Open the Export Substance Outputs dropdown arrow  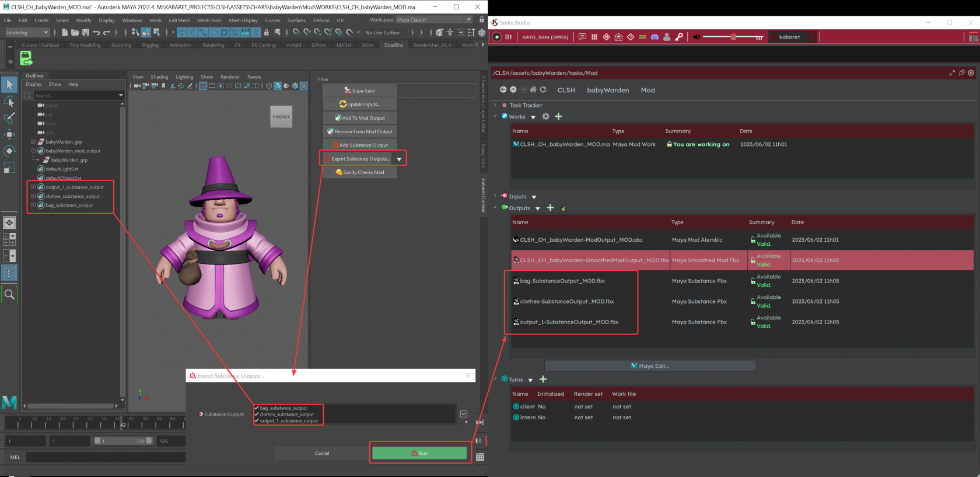coord(399,159)
